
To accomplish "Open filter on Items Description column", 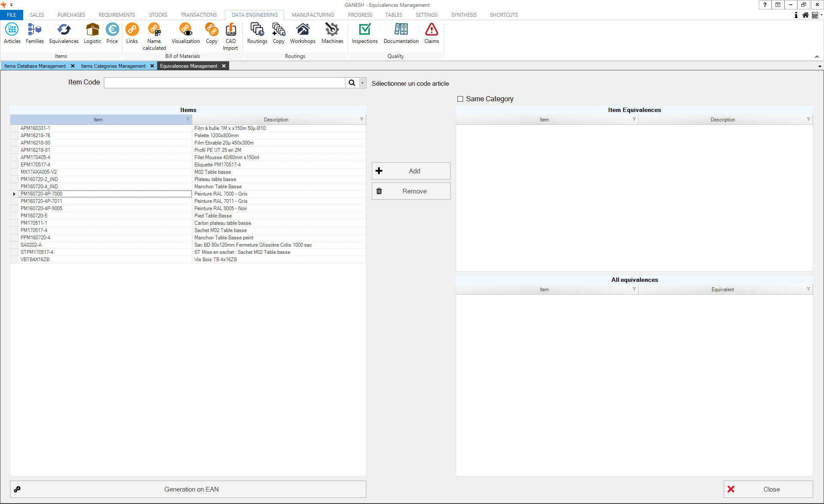I will click(x=361, y=119).
